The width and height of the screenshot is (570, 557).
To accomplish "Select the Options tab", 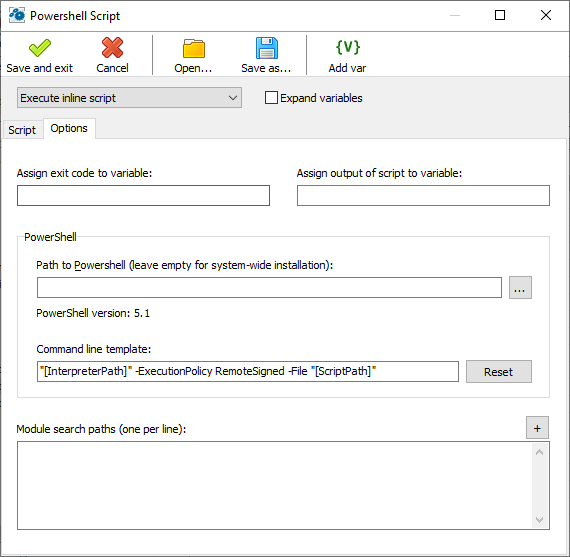I will pos(69,128).
